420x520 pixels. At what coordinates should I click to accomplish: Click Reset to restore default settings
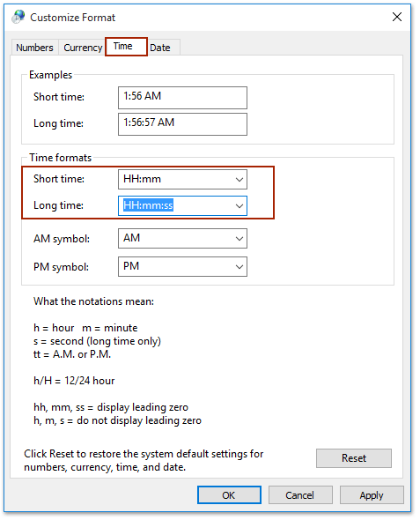point(354,458)
